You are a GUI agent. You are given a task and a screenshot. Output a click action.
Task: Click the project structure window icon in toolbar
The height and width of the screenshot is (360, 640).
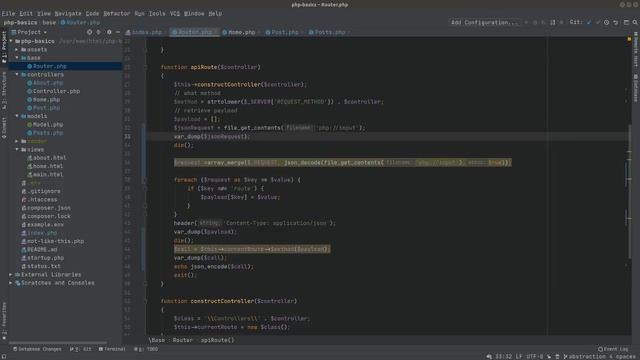pyautogui.click(x=626, y=22)
